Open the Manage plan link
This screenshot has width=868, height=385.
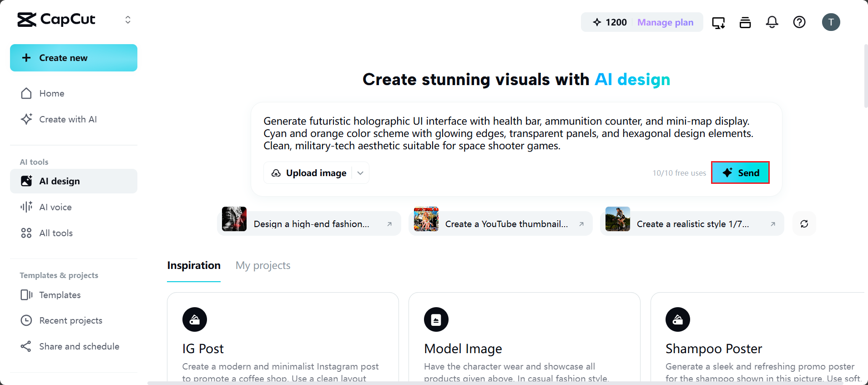click(665, 22)
